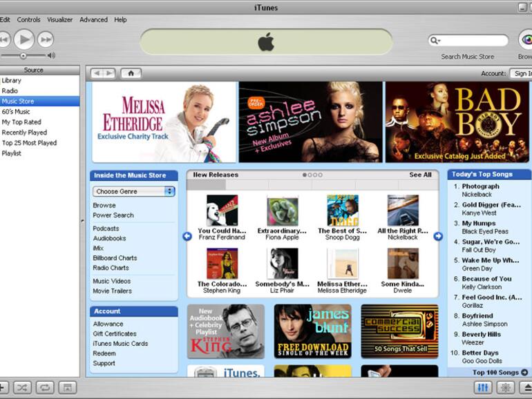Go back in the Music Store
The width and height of the screenshot is (532, 399).
point(97,73)
